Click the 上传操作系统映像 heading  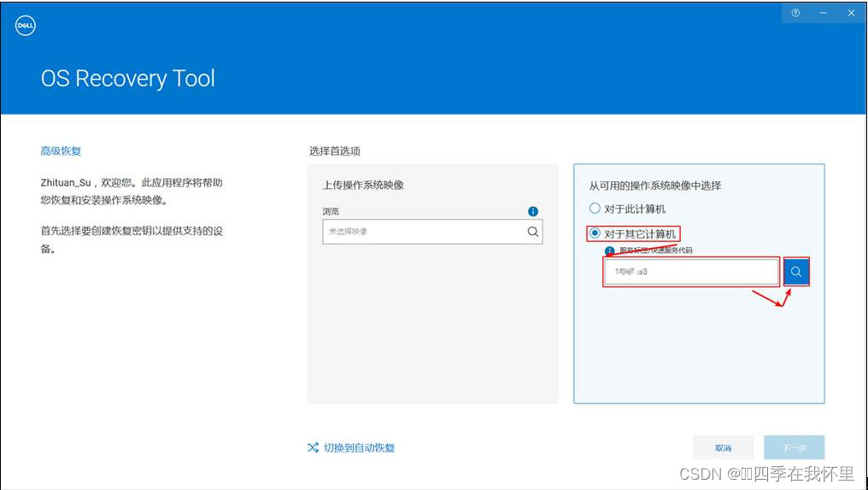click(x=363, y=185)
